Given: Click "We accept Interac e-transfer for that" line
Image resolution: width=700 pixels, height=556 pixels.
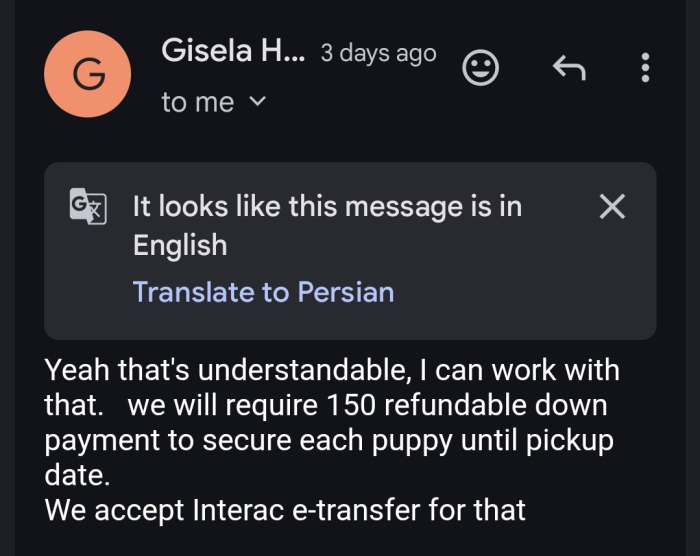Looking at the screenshot, I should tap(285, 510).
